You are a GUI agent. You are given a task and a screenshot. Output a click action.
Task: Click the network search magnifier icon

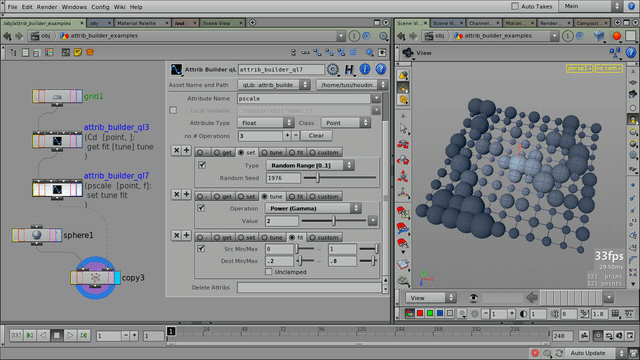[x=369, y=52]
